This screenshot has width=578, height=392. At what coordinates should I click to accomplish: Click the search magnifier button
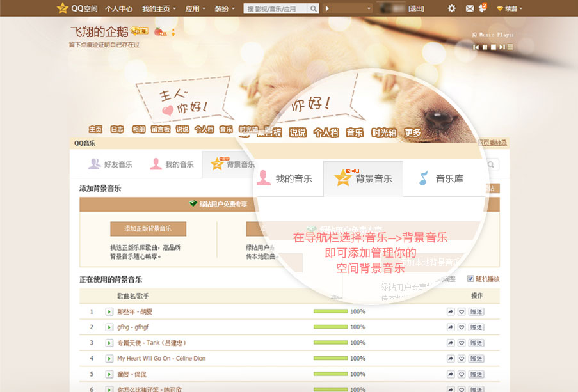click(x=313, y=8)
